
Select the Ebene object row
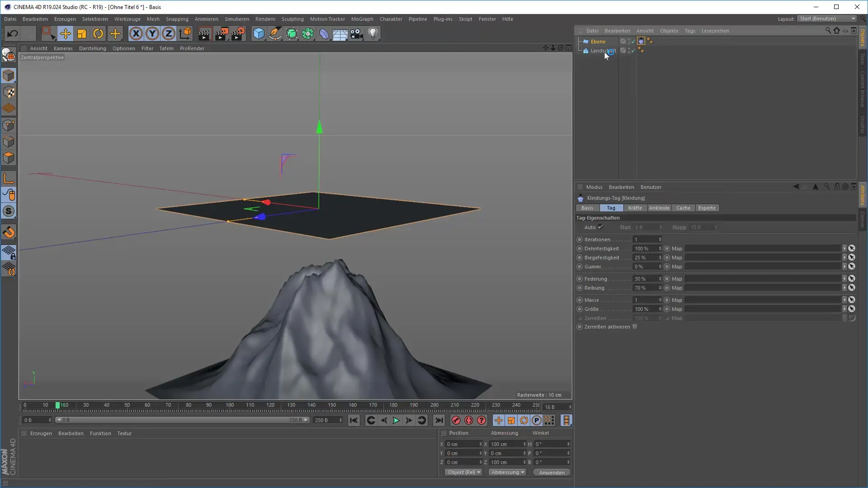click(x=598, y=42)
